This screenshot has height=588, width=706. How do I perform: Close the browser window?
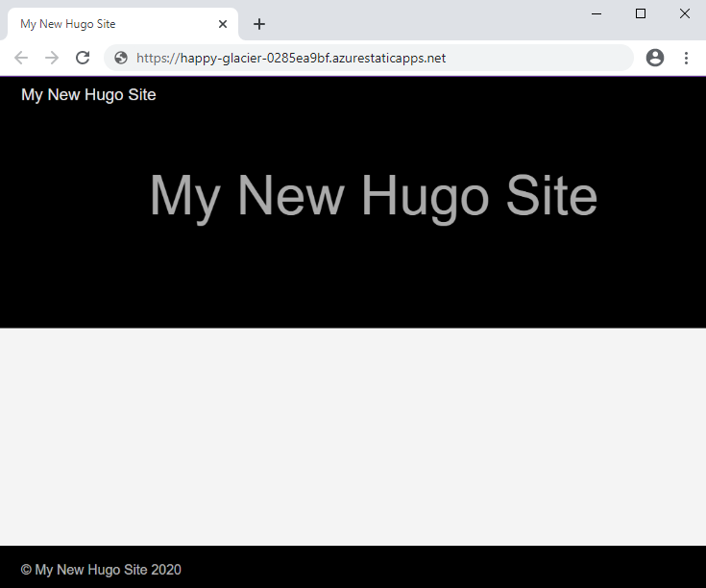[684, 13]
